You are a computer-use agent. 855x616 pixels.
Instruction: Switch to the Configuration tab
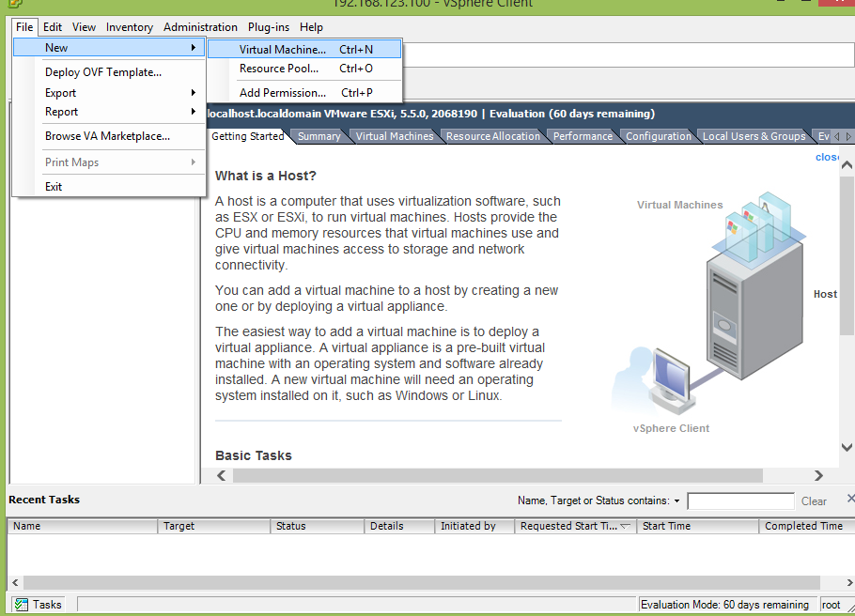tap(658, 136)
